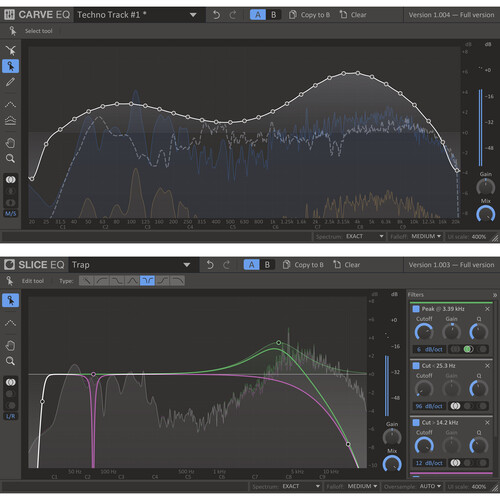This screenshot has width=500, height=500.
Task: Choose the peak filter type shape
Action: pos(132,281)
